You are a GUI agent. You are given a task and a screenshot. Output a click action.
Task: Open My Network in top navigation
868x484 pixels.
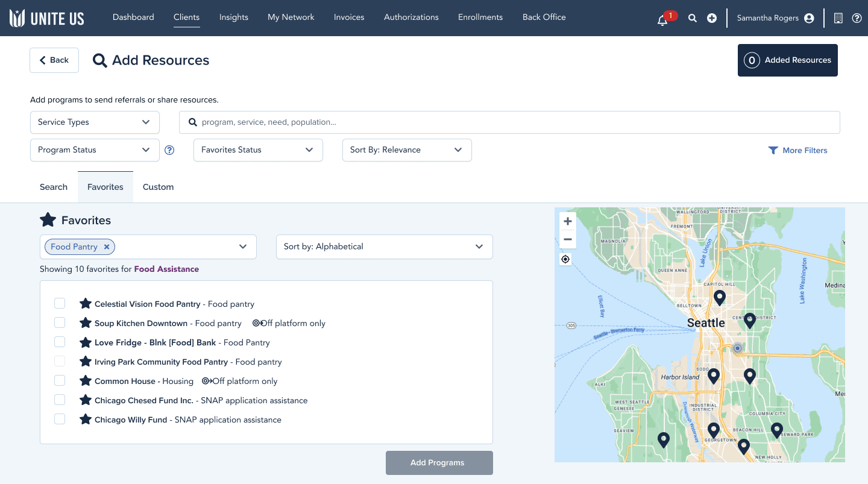(x=291, y=17)
